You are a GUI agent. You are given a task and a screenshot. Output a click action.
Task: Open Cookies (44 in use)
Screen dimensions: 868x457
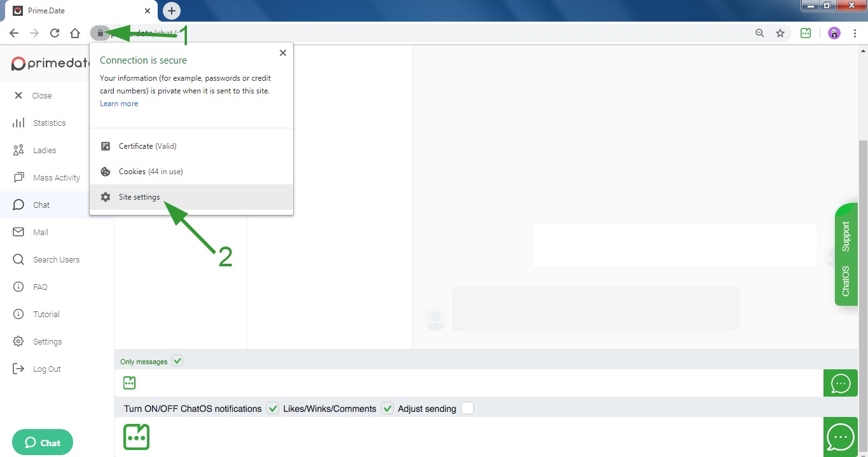tap(191, 172)
